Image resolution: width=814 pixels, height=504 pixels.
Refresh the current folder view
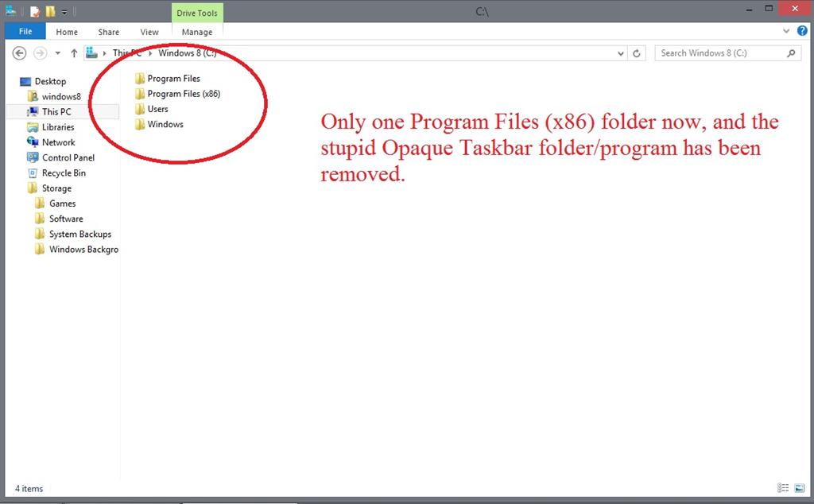tap(637, 53)
